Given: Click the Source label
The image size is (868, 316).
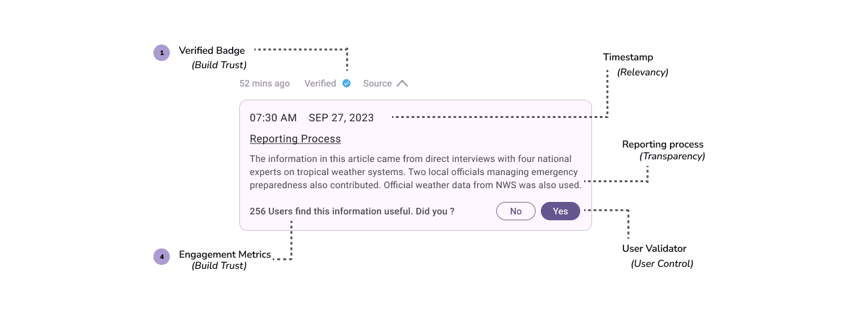Looking at the screenshot, I should (378, 83).
